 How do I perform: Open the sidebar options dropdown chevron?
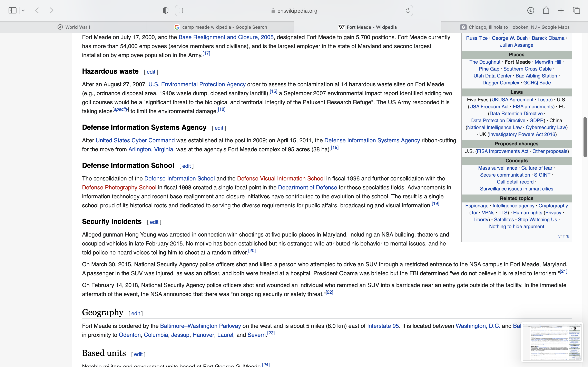click(x=23, y=10)
